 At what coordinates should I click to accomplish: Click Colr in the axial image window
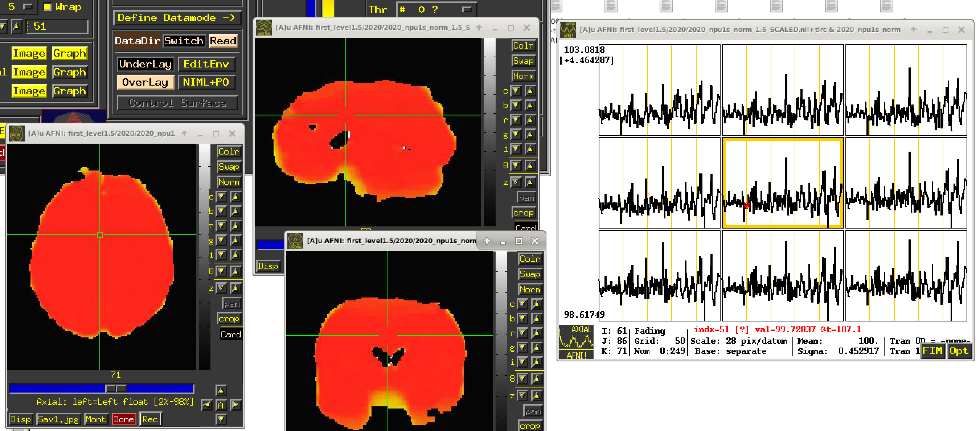click(x=229, y=151)
